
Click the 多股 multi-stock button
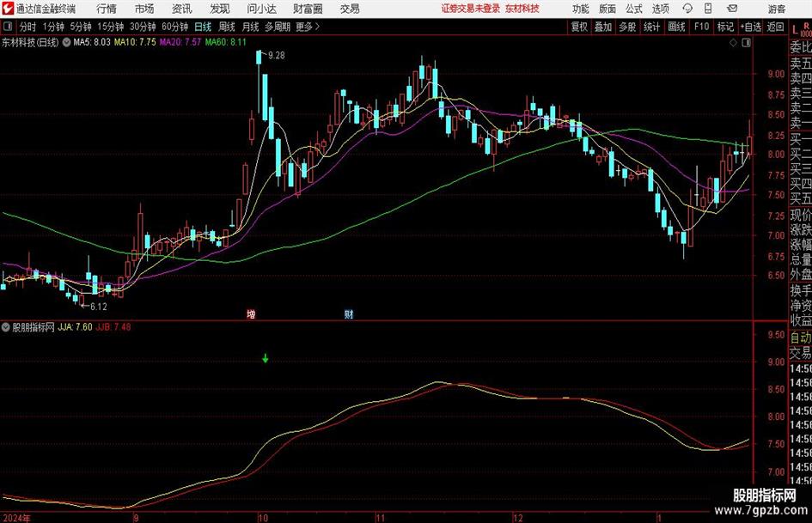[x=627, y=27]
